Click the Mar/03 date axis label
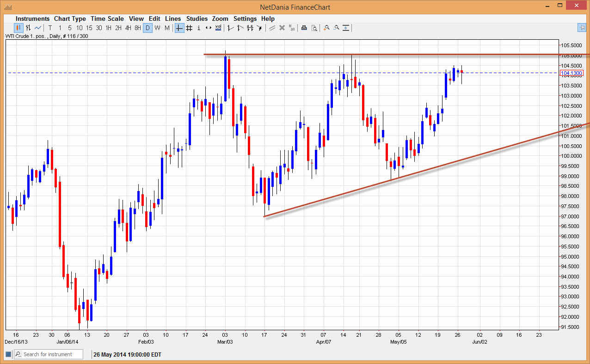Viewport: 590px width, 364px height. [225, 341]
